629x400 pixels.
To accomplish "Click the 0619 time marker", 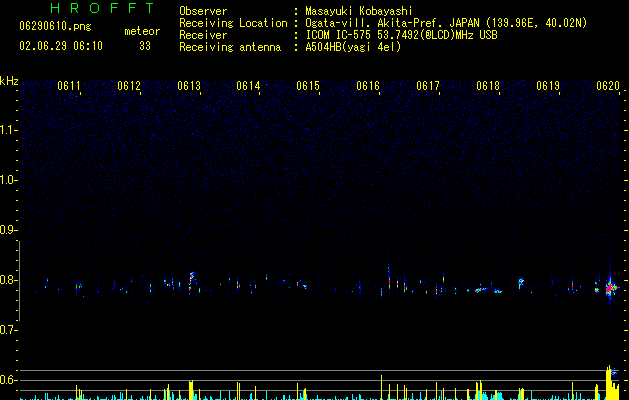I will click(548, 86).
